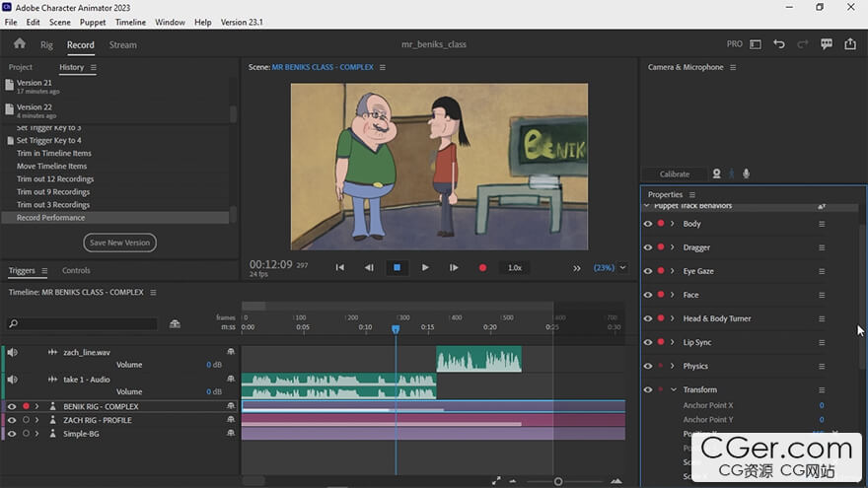The height and width of the screenshot is (488, 868).
Task: Mute the zach_line.wav audio track
Action: (12, 353)
